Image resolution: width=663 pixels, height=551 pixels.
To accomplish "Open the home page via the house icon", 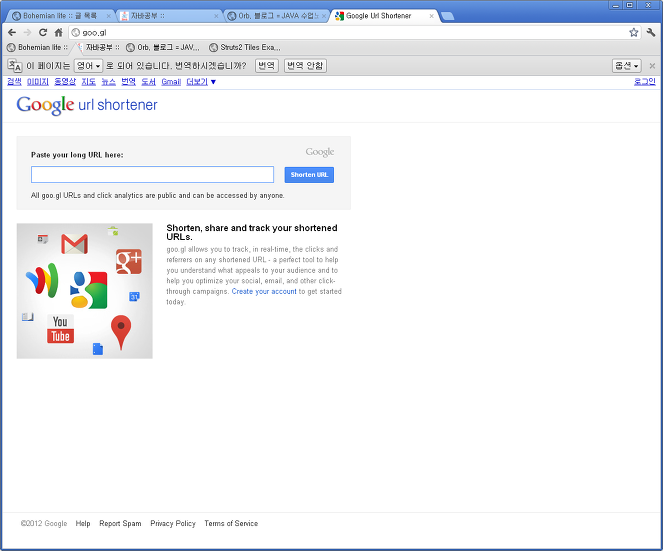I will [58, 33].
